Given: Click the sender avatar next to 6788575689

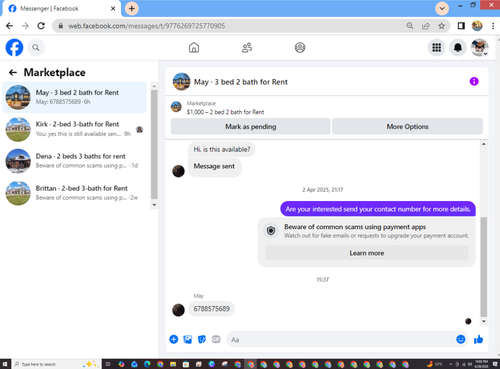Looking at the screenshot, I should tap(178, 310).
